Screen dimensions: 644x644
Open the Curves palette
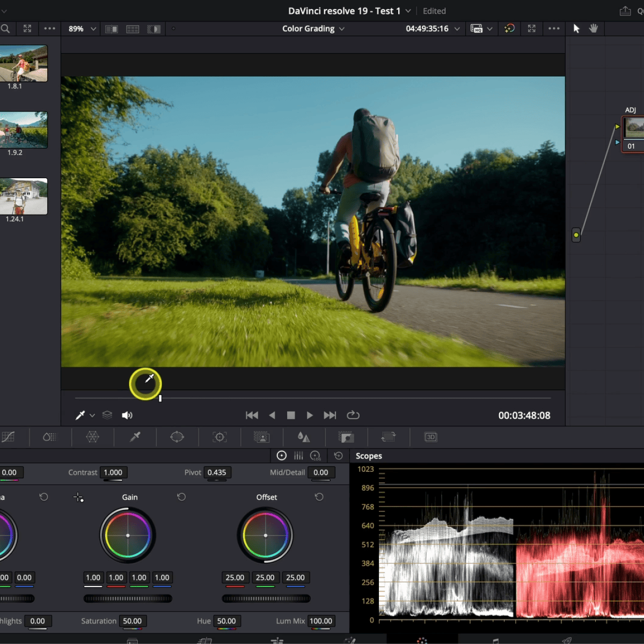(x=9, y=437)
